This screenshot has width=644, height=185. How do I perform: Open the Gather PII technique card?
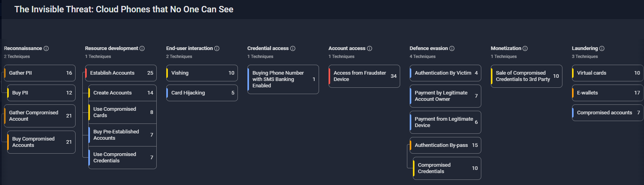pyautogui.click(x=40, y=73)
